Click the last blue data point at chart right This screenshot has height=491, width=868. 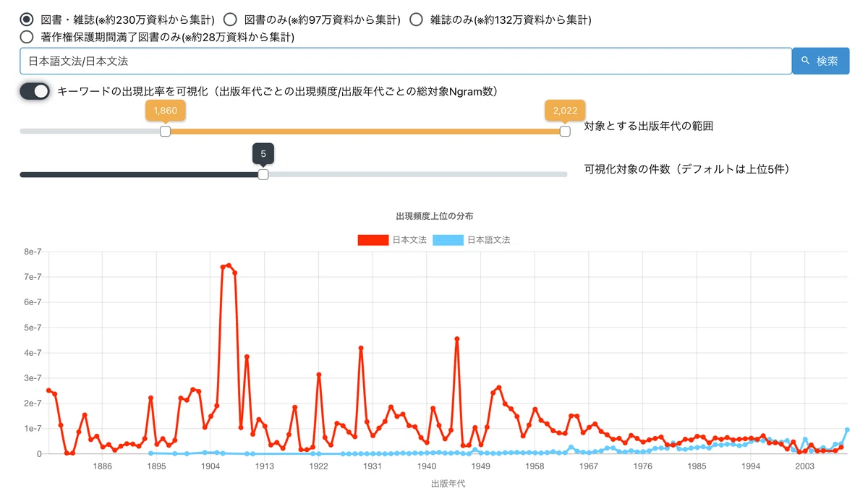point(847,430)
